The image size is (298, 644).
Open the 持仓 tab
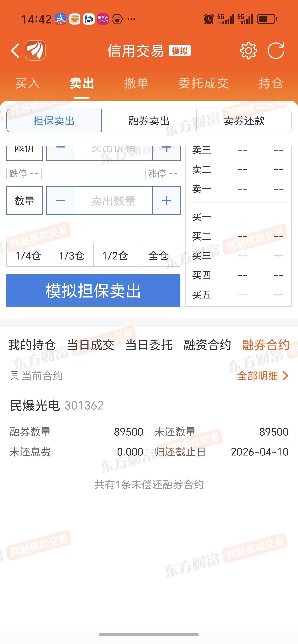(x=271, y=83)
